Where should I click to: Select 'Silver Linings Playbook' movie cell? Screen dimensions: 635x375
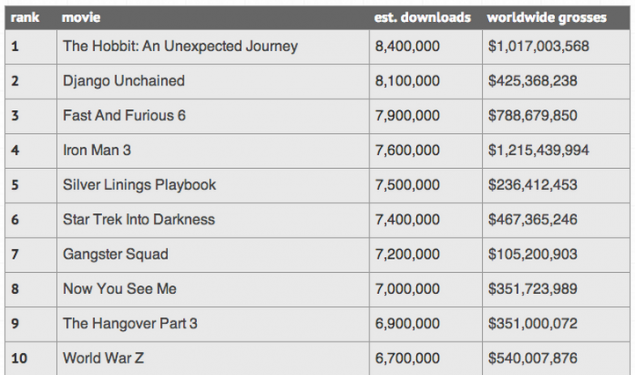coord(213,185)
